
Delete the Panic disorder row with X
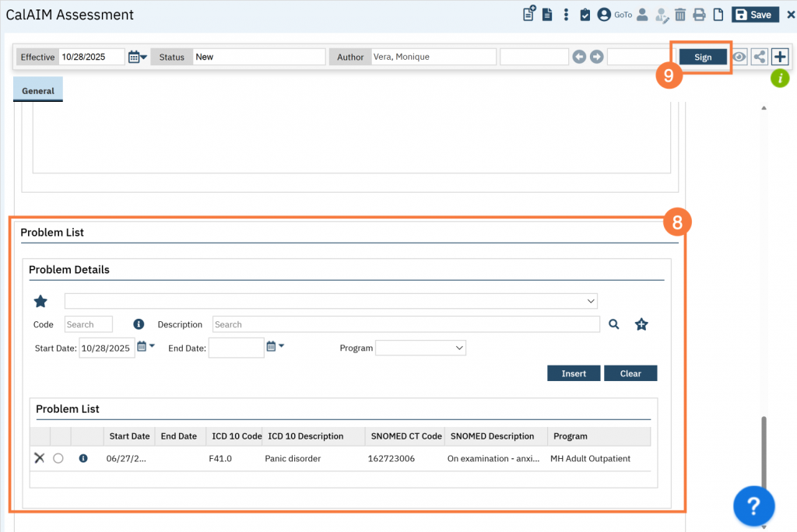40,458
